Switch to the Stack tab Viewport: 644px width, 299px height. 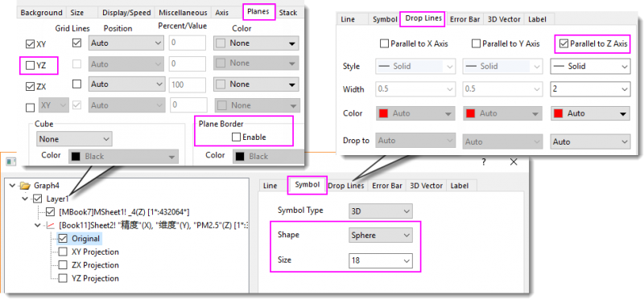click(x=288, y=13)
